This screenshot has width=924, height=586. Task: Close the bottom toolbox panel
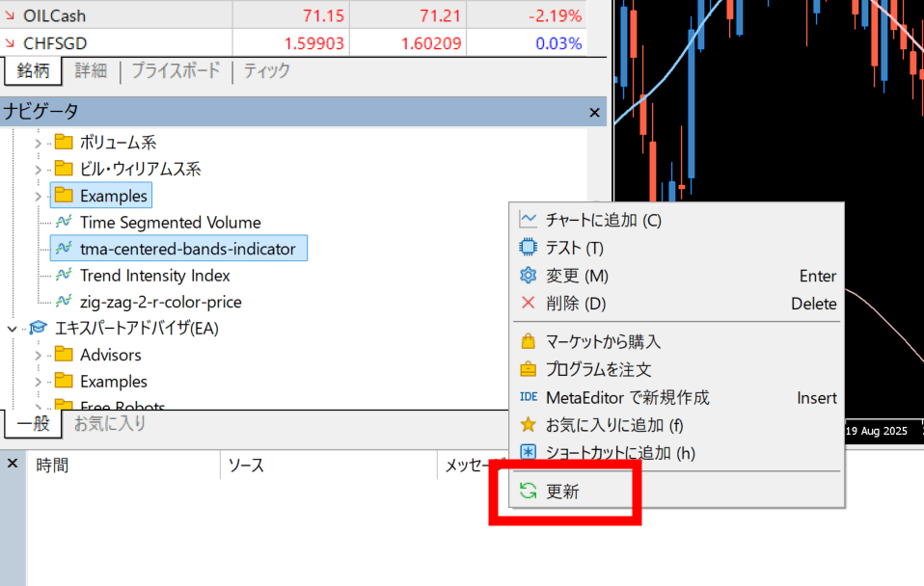13,464
